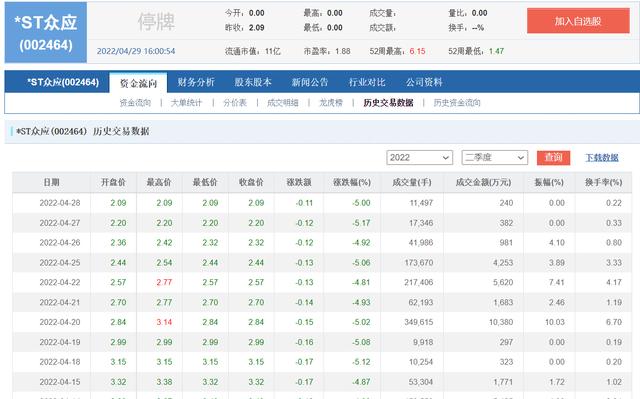The height and width of the screenshot is (399, 640).
Task: Click the 大单统计 sub-link
Action: tap(186, 103)
